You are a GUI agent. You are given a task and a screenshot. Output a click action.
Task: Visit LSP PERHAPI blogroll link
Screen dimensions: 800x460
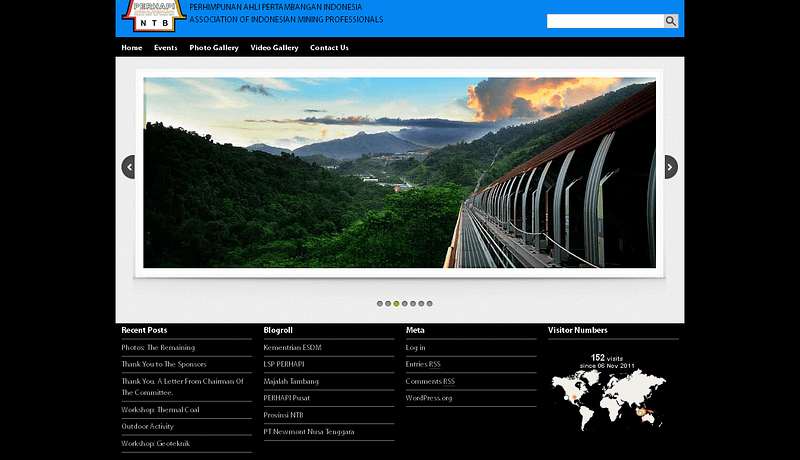pyautogui.click(x=284, y=364)
